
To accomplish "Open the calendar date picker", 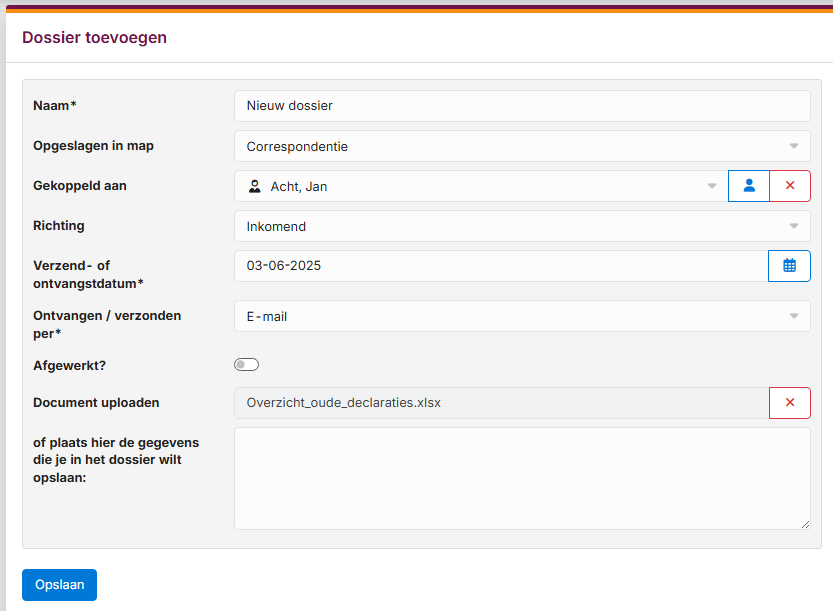I will pos(789,266).
